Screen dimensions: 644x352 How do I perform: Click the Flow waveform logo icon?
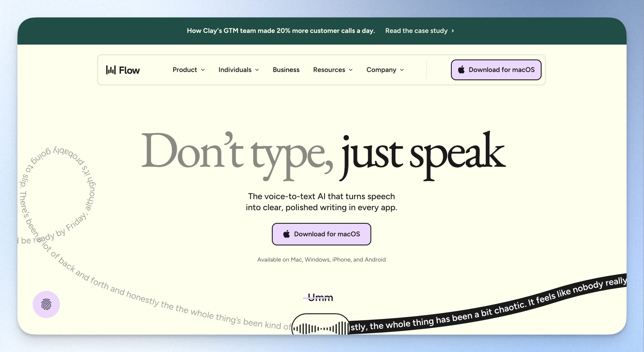(111, 70)
